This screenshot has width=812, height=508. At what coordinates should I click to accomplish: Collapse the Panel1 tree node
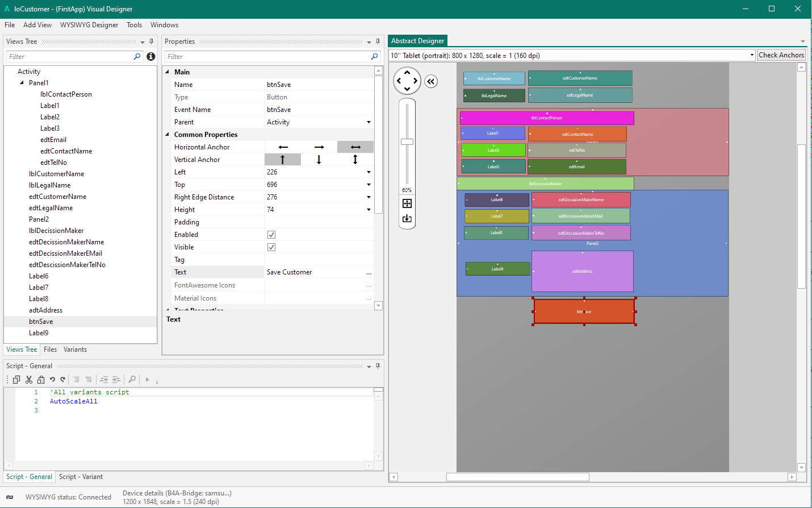[22, 83]
